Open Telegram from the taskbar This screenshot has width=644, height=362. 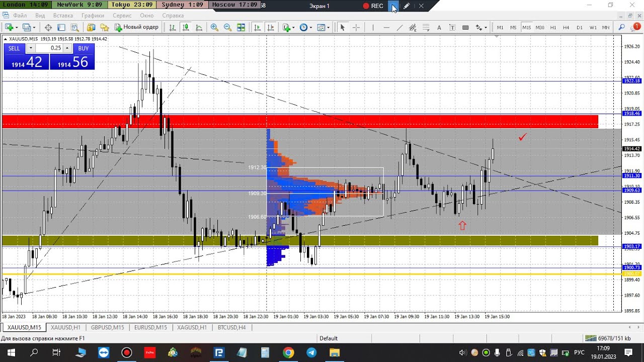[311, 352]
